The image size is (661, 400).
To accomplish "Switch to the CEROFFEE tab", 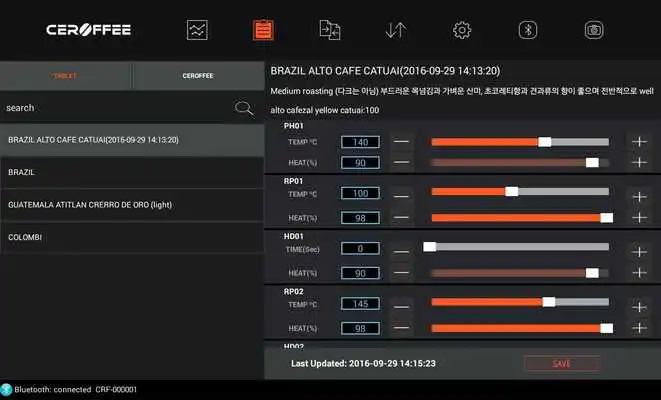I will point(198,76).
